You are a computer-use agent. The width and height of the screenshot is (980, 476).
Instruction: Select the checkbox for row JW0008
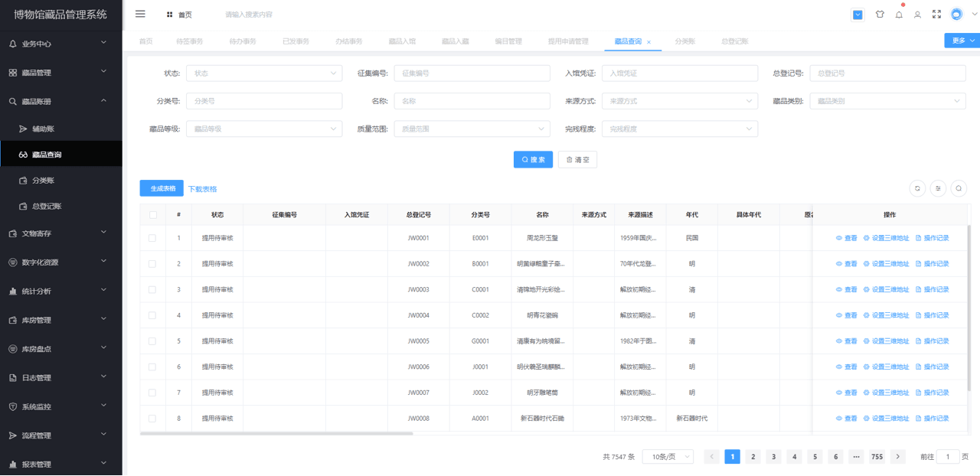[x=152, y=419]
